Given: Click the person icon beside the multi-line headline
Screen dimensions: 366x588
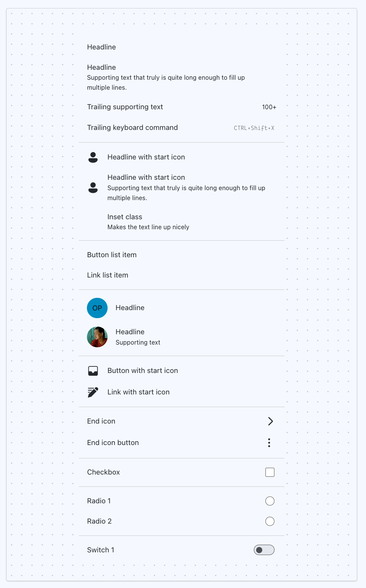Looking at the screenshot, I should tap(93, 187).
